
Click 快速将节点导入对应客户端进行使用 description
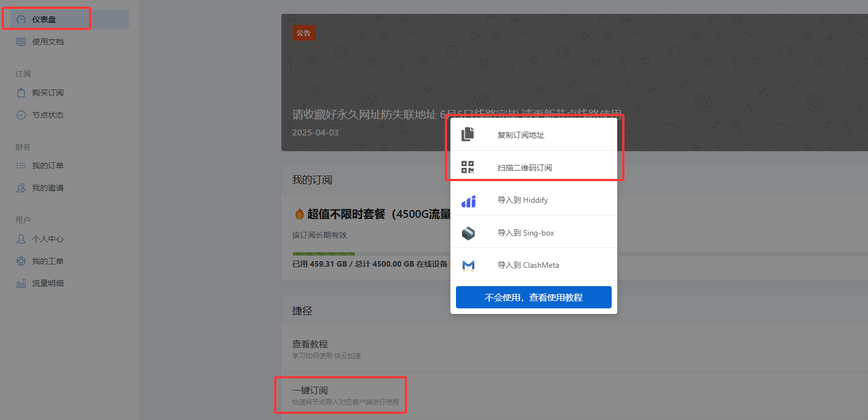pyautogui.click(x=345, y=402)
